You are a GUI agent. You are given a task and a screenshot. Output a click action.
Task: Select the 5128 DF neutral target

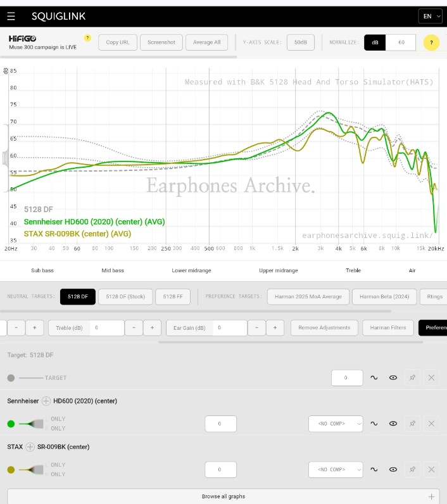[x=78, y=297]
